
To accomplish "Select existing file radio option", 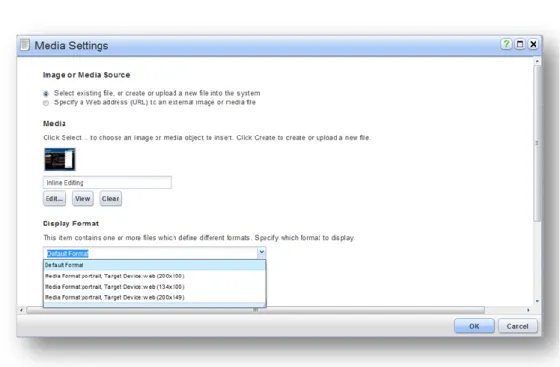I will [x=46, y=94].
